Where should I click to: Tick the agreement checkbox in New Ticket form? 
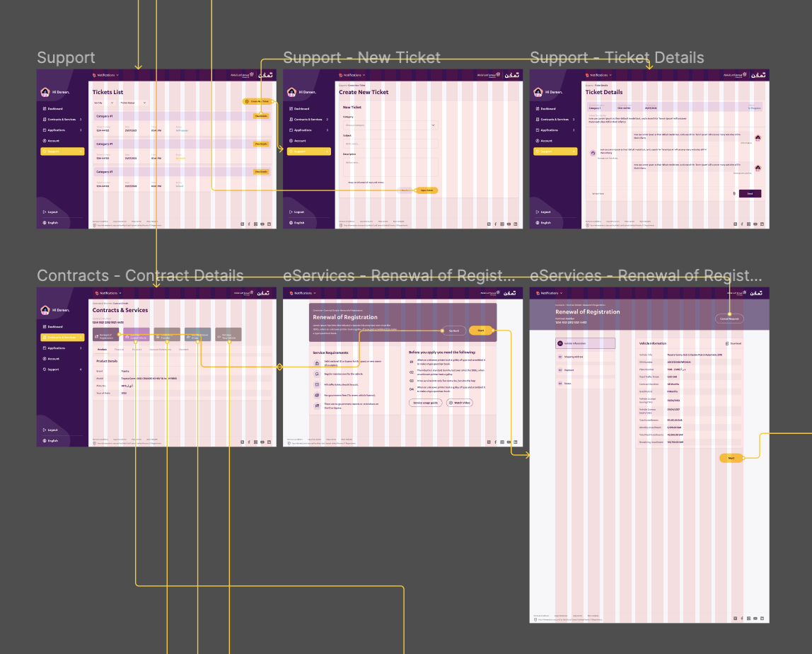345,183
